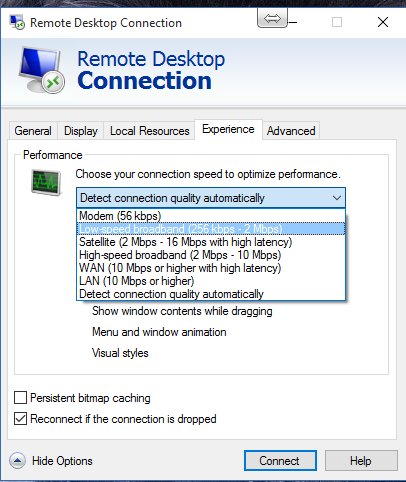Select LAN (10 Mbps or higher)
The height and width of the screenshot is (482, 406).
[211, 281]
